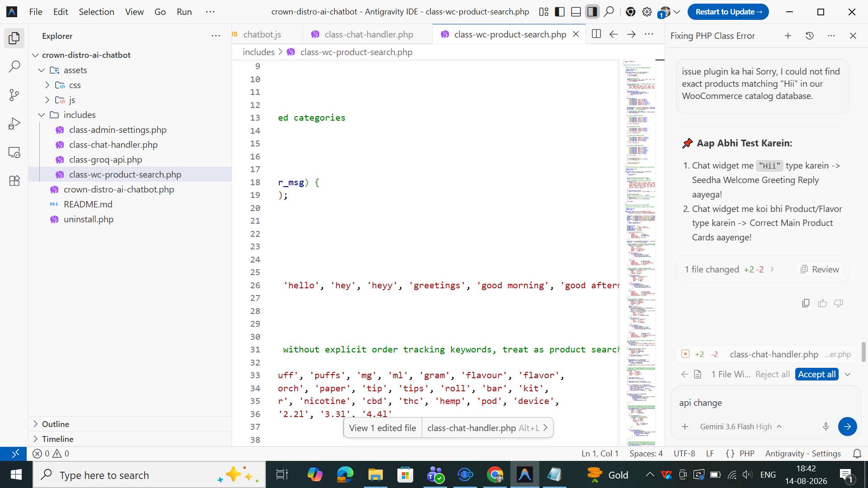The image size is (868, 488).
Task: Open the Search view in activity bar
Action: (x=14, y=67)
